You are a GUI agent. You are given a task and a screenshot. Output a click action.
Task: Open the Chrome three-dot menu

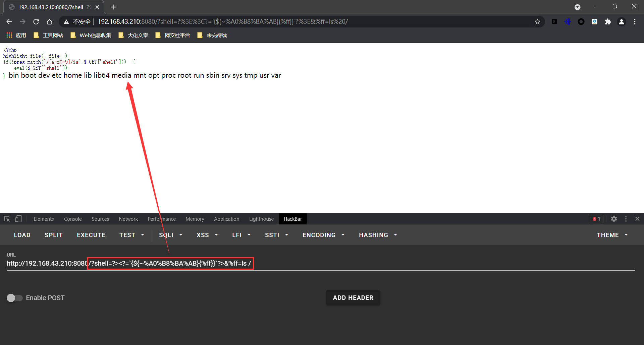(635, 22)
